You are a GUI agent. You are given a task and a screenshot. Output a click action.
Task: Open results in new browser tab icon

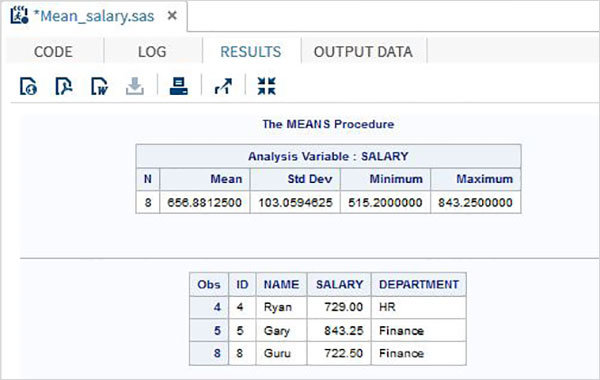point(223,86)
